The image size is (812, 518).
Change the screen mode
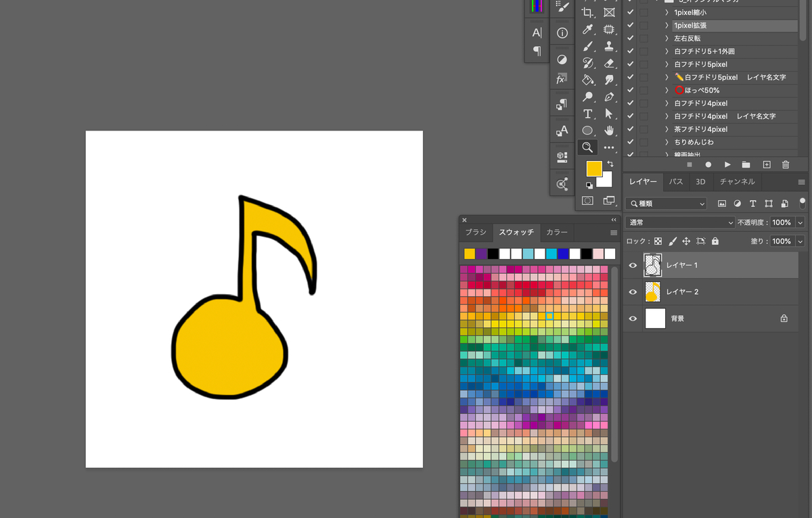pos(609,201)
